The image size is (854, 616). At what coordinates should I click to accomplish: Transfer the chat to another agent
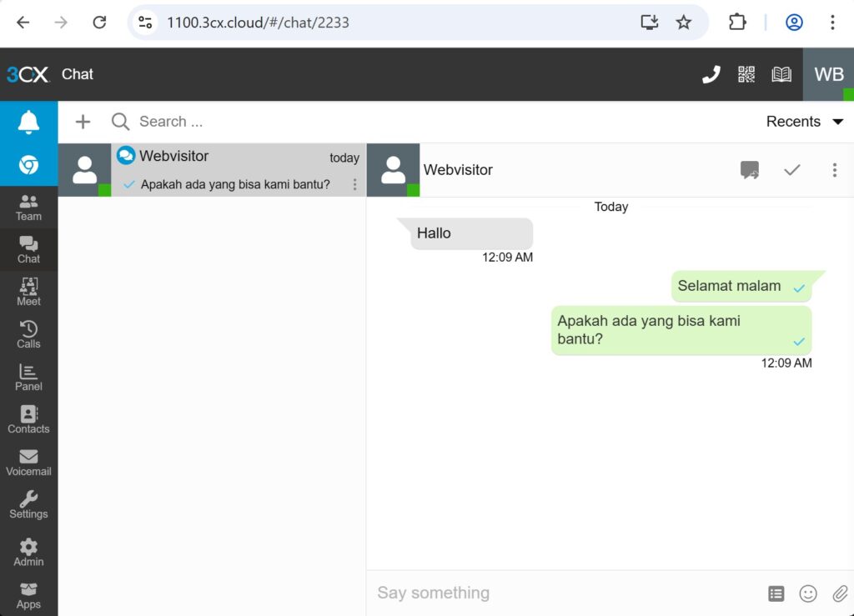point(750,170)
